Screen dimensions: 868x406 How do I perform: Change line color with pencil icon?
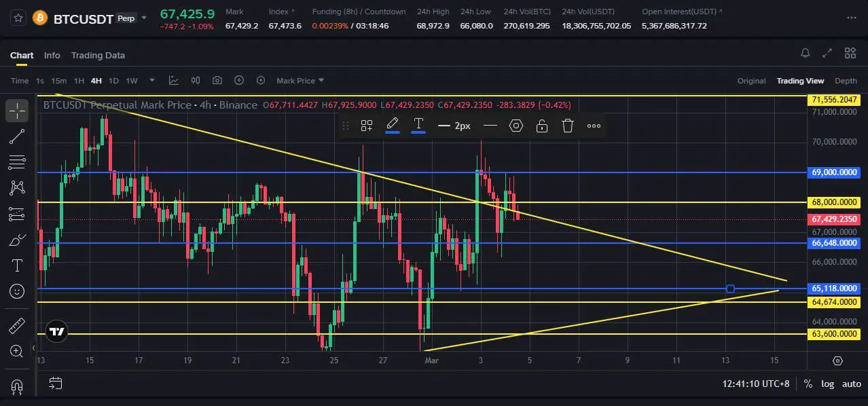(x=393, y=125)
